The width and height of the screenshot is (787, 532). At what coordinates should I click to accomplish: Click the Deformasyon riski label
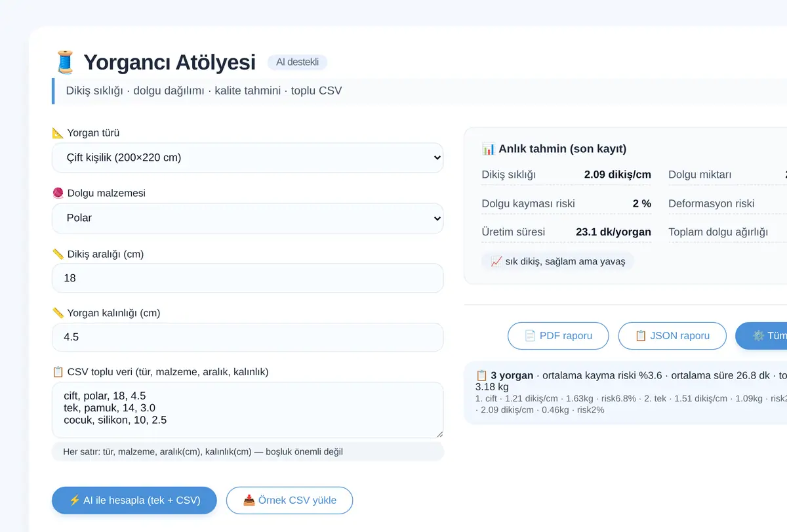[712, 203]
